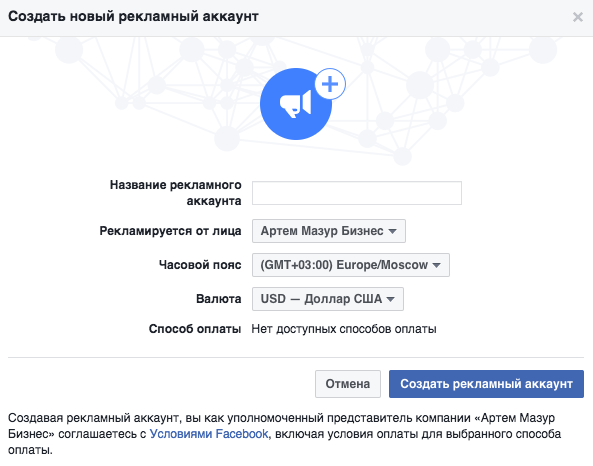593x466 pixels.
Task: Click the Отмена button
Action: [348, 384]
